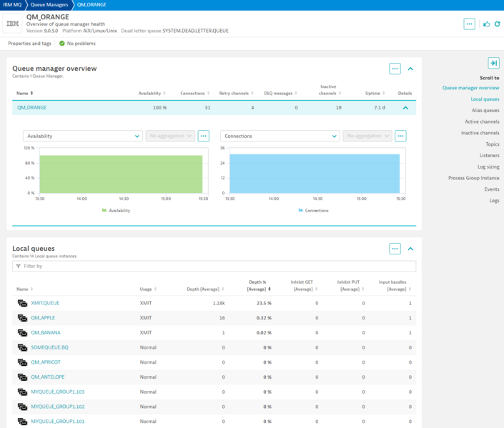Image resolution: width=504 pixels, height=428 pixels.
Task: Click the Filter by input field
Action: (214, 266)
